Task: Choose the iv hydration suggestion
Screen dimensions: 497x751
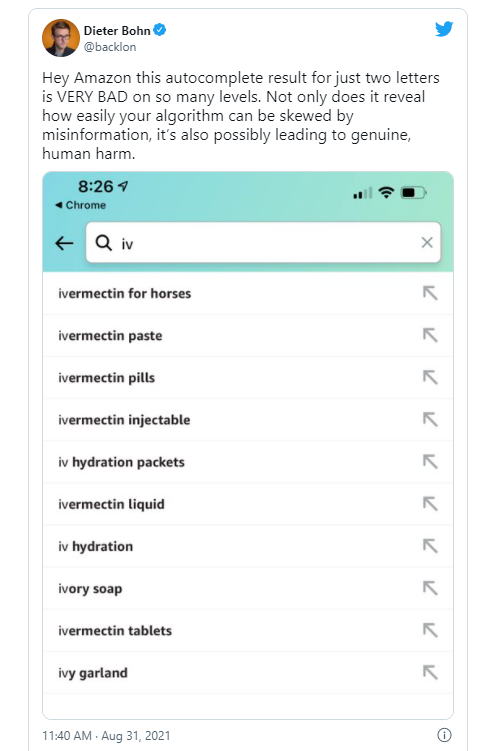Action: (x=248, y=546)
